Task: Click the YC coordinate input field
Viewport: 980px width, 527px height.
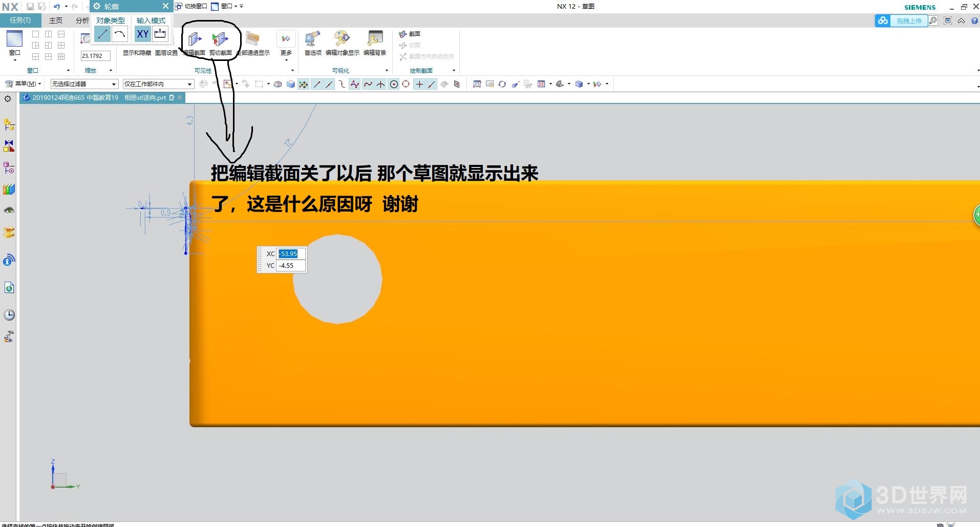Action: pyautogui.click(x=291, y=265)
